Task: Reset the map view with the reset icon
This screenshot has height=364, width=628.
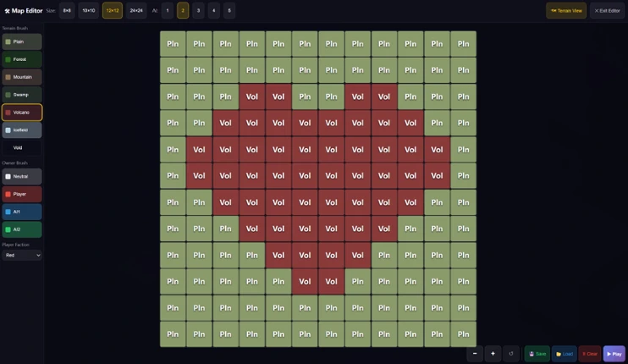Action: point(511,354)
